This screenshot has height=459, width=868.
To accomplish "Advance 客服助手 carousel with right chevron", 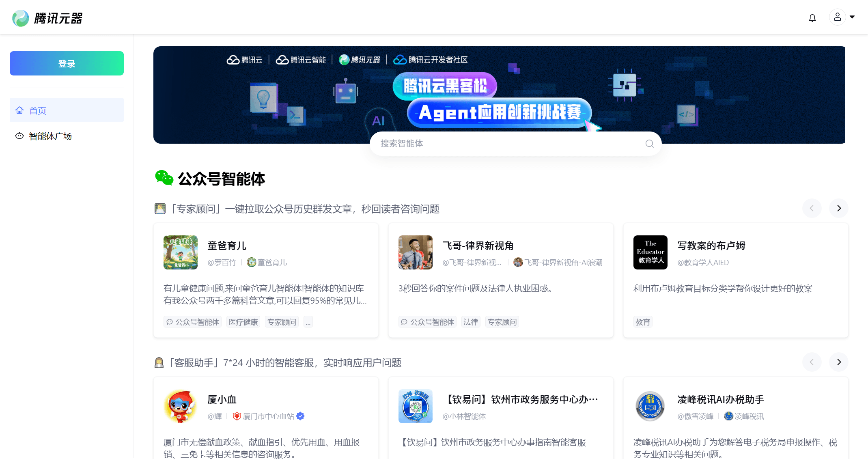I will tap(838, 362).
